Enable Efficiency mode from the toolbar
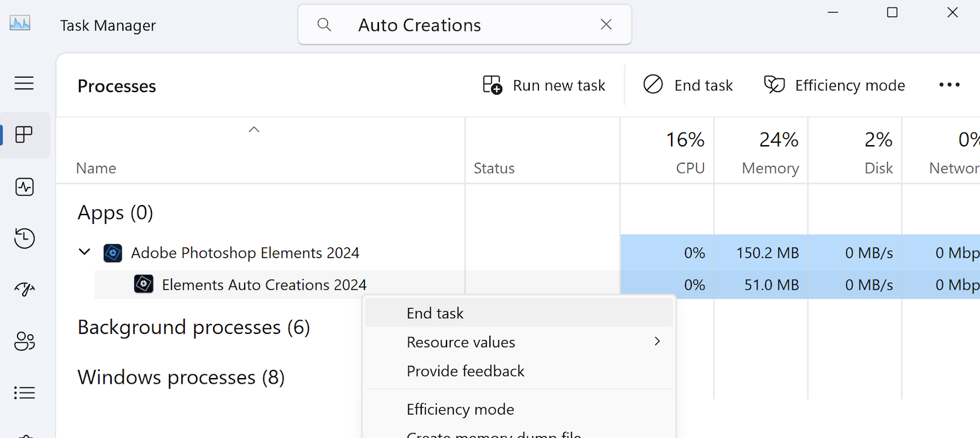980x438 pixels. 834,85
